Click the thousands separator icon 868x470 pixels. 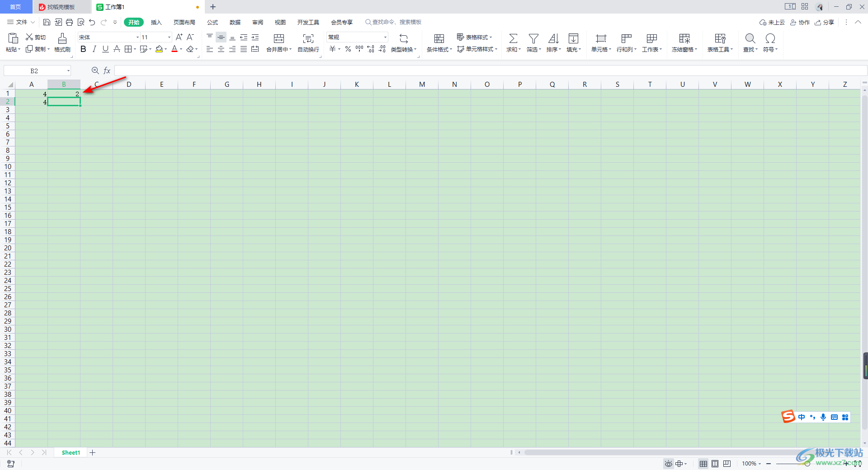pyautogui.click(x=359, y=49)
